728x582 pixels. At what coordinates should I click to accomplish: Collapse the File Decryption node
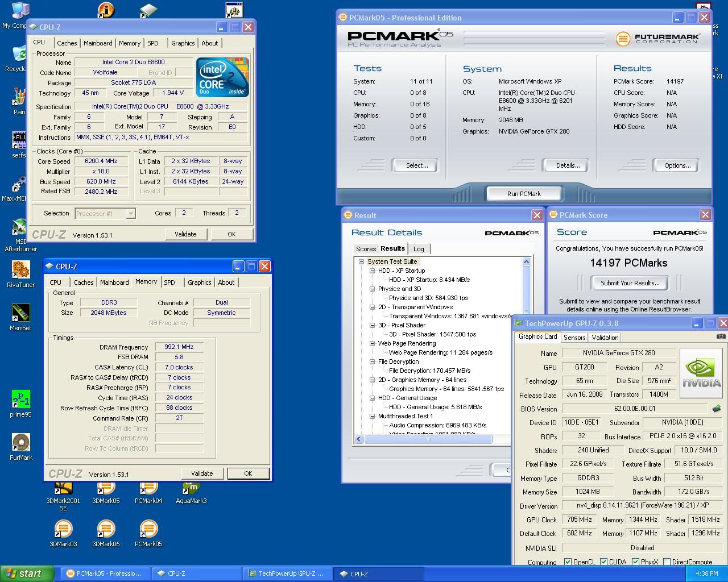click(x=372, y=361)
